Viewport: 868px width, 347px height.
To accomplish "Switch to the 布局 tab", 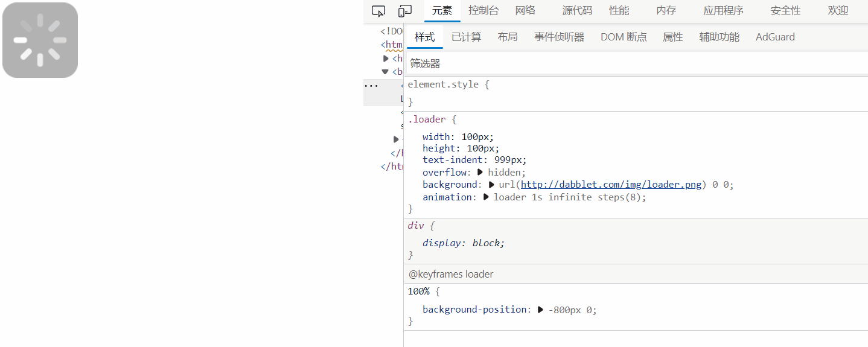I will tap(508, 37).
